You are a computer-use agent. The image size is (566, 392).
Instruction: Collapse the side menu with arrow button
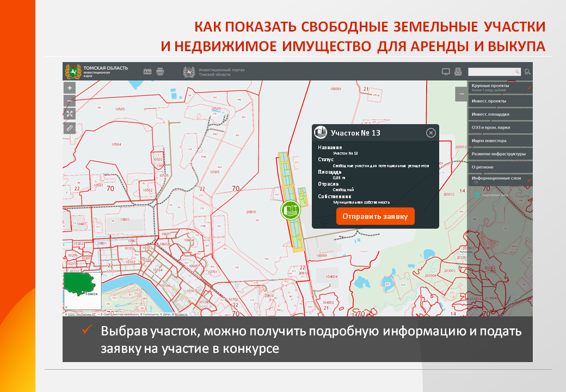(462, 94)
